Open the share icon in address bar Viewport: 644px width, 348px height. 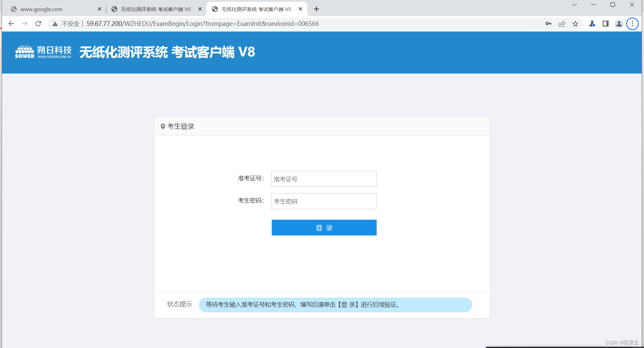(x=562, y=24)
